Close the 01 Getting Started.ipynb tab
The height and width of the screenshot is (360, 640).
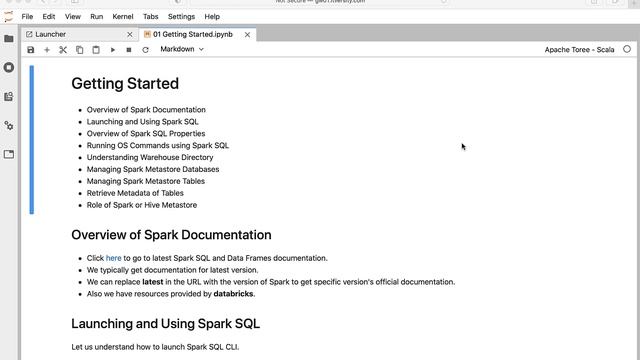point(247,35)
